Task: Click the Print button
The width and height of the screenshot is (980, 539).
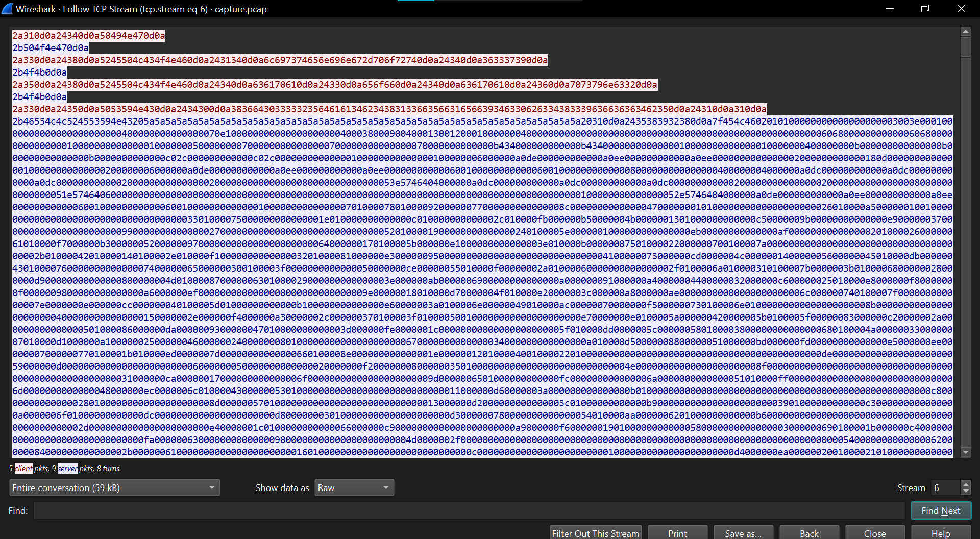Action: click(x=677, y=533)
